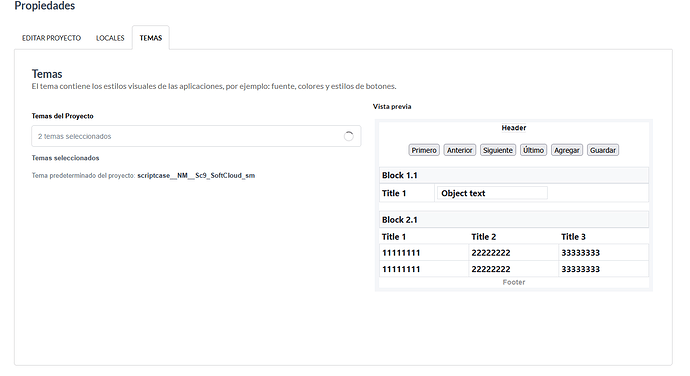Click the Siguiente preview button
Image resolution: width=690 pixels, height=376 pixels.
click(x=498, y=150)
